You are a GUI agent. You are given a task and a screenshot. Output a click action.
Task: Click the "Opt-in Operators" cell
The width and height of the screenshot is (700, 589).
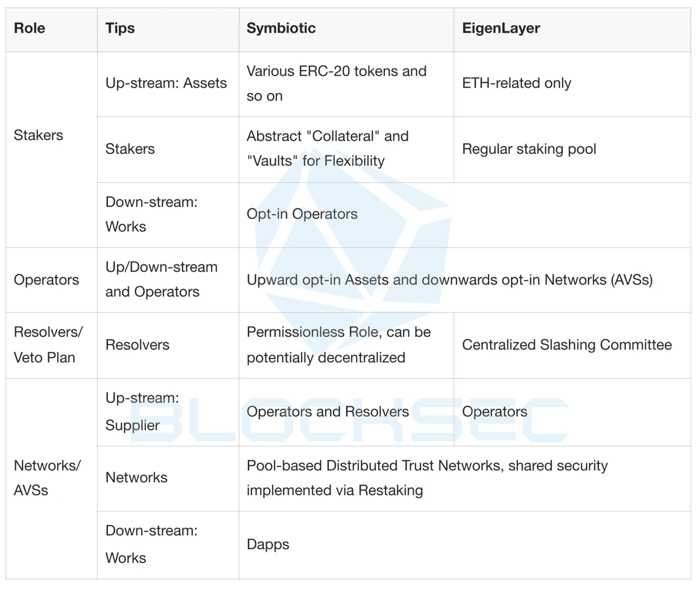coord(302,214)
